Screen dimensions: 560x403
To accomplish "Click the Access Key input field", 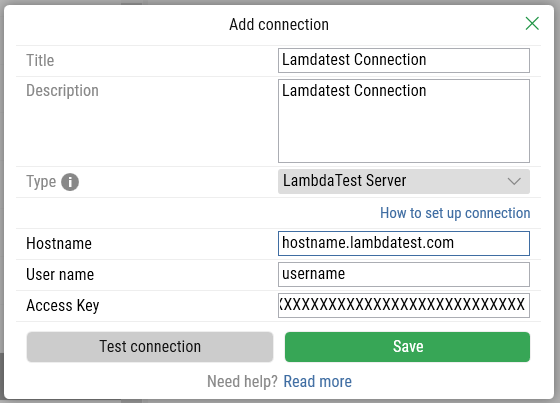I will [x=404, y=305].
